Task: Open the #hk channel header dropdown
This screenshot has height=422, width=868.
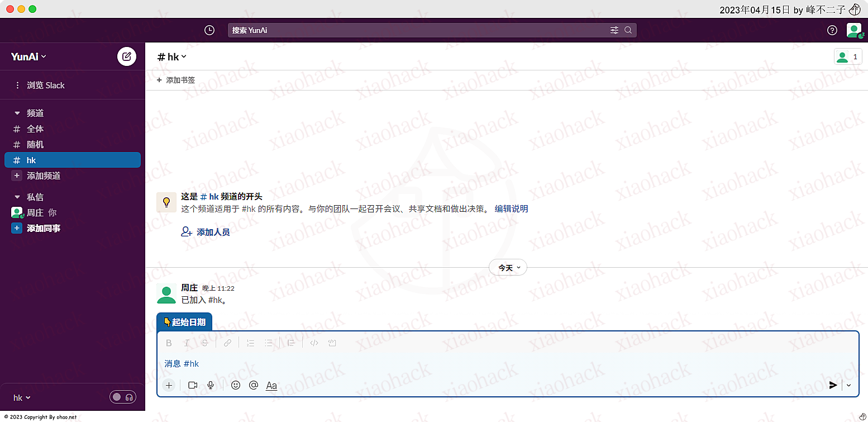Action: coord(172,56)
